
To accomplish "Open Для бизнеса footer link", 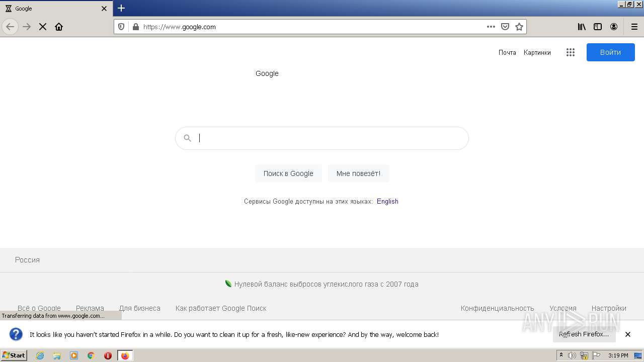I will pos(140,308).
